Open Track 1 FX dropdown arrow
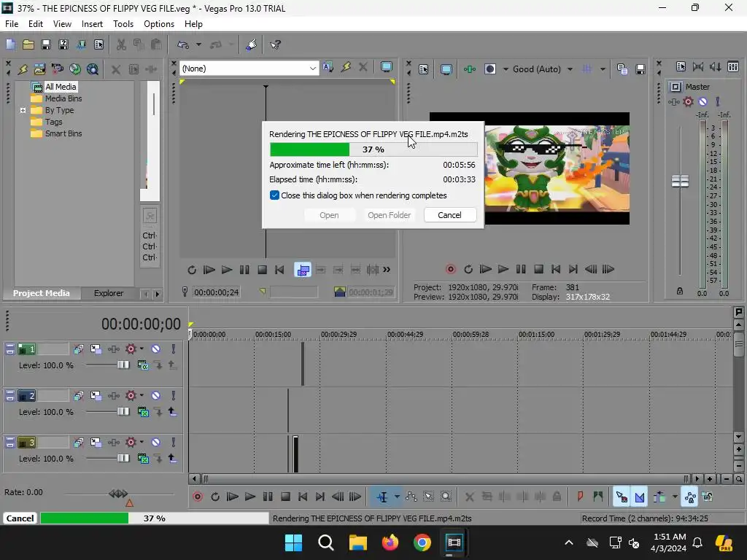The width and height of the screenshot is (747, 560). coord(142,349)
